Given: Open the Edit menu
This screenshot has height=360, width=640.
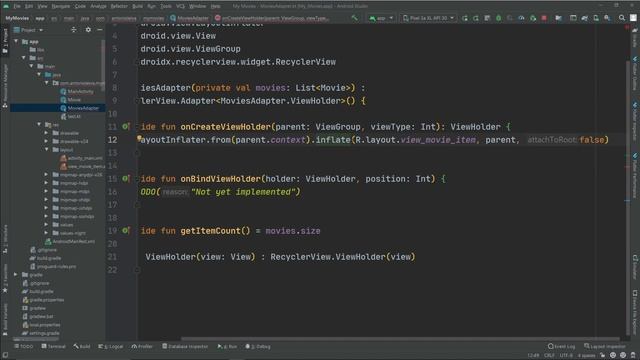Looking at the screenshot, I should pos(29,6).
